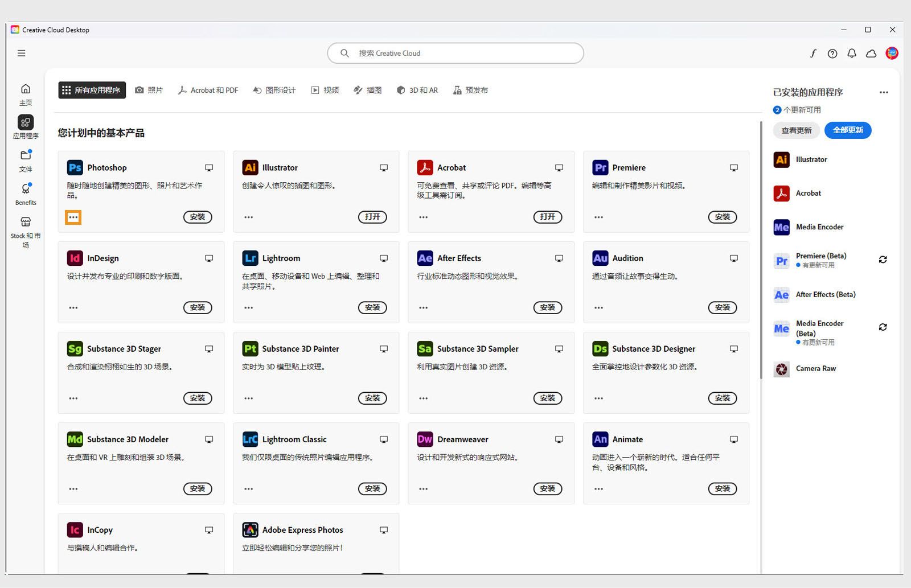Click the Premiere card icon

coord(600,167)
